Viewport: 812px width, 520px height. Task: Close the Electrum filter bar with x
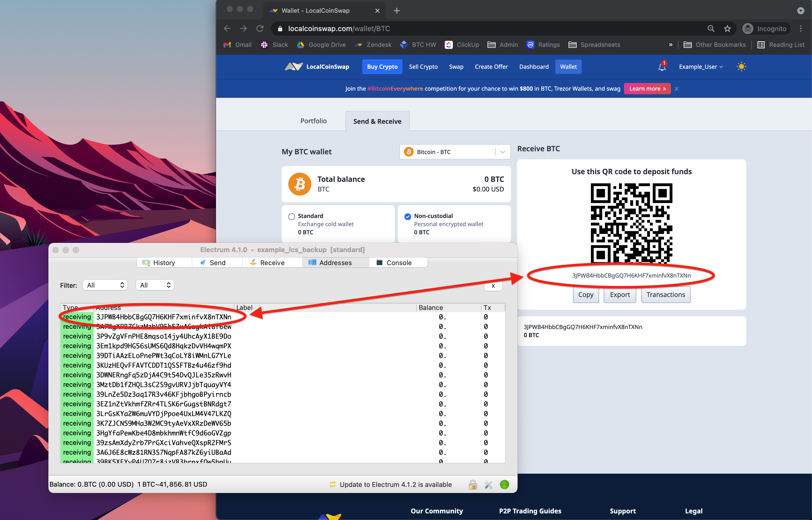click(493, 286)
